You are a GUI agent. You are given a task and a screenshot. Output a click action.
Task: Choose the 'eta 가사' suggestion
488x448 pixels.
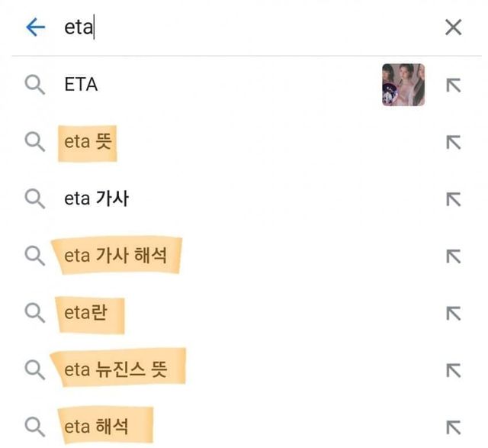click(x=96, y=199)
